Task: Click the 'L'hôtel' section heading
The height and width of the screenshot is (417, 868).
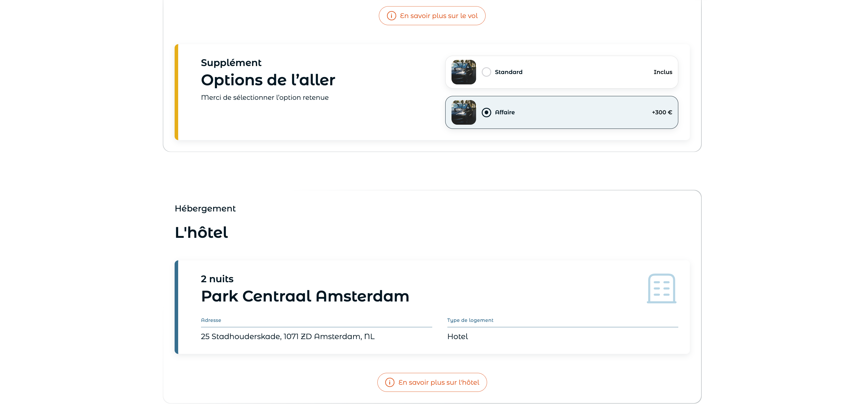Action: 201,232
